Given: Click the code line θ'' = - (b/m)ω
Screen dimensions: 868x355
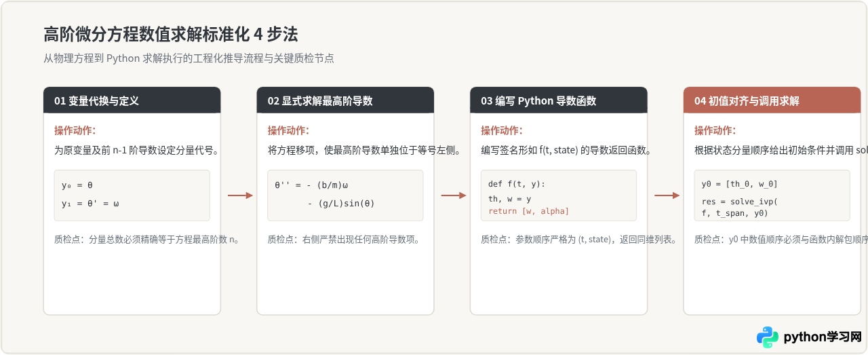Looking at the screenshot, I should click(x=311, y=185).
